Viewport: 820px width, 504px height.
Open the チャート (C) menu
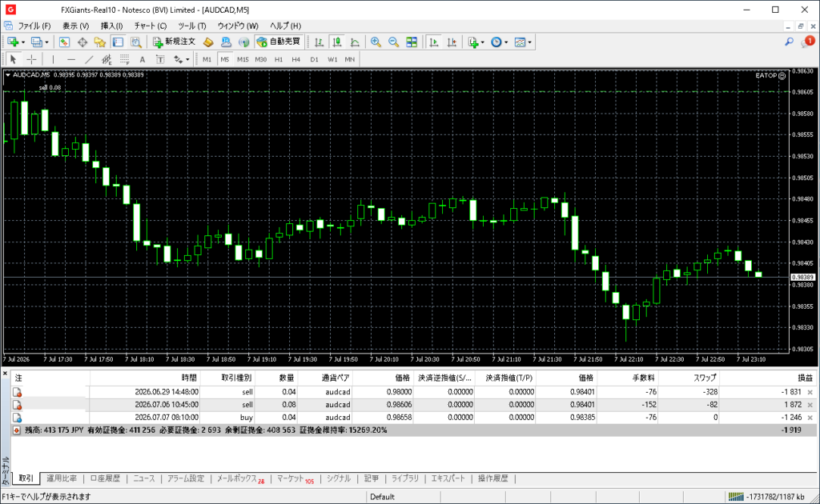[150, 26]
